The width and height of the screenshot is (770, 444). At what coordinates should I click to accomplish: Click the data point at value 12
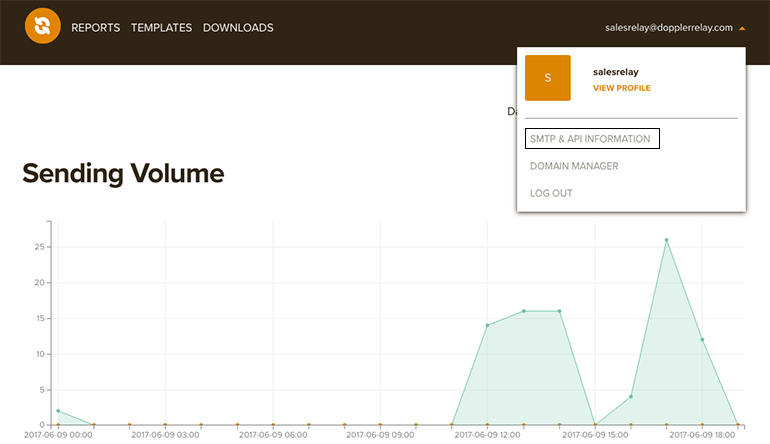pyautogui.click(x=702, y=340)
